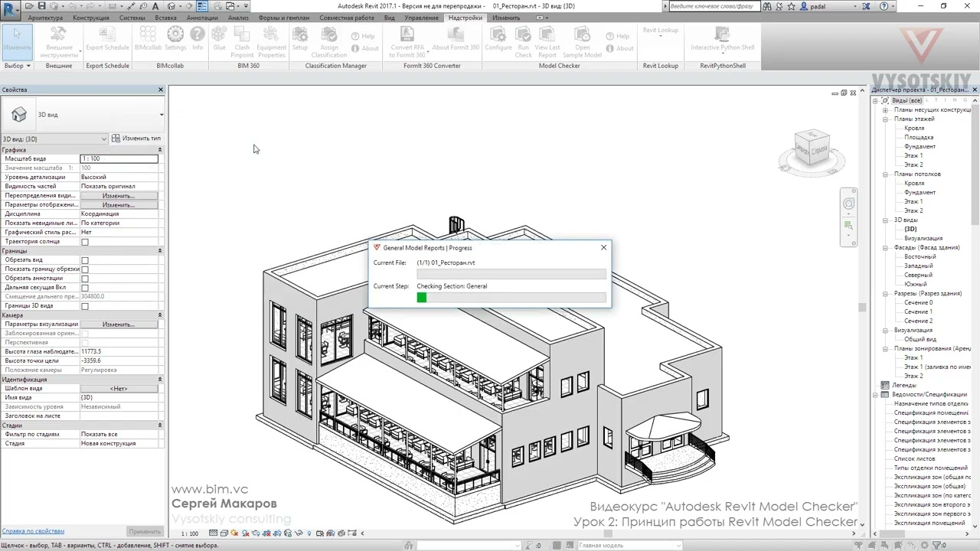
Task: Click the Current File progress bar
Action: [x=511, y=273]
